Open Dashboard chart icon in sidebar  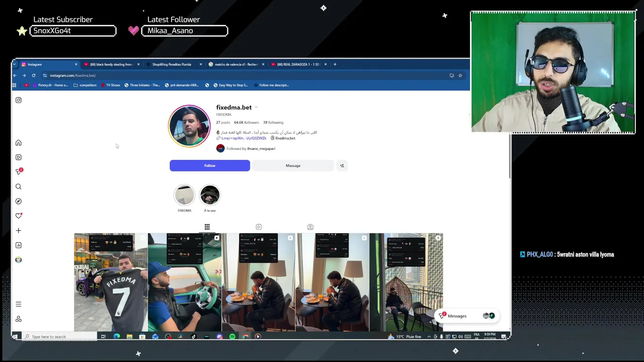tap(19, 245)
